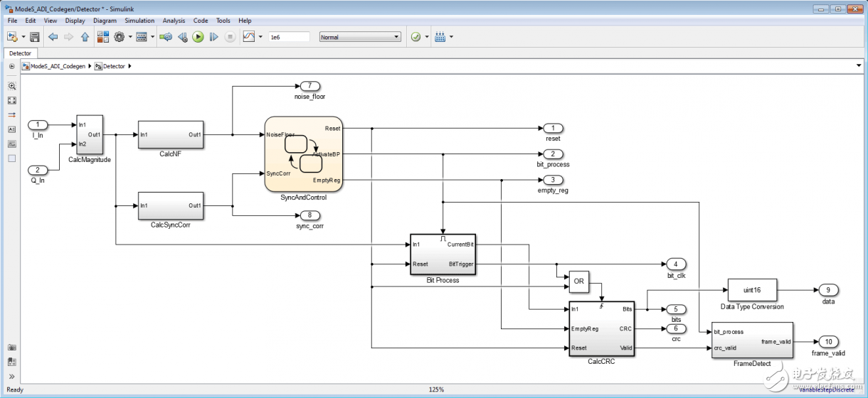This screenshot has height=398, width=868.
Task: Open the Library Browser icon
Action: point(102,37)
